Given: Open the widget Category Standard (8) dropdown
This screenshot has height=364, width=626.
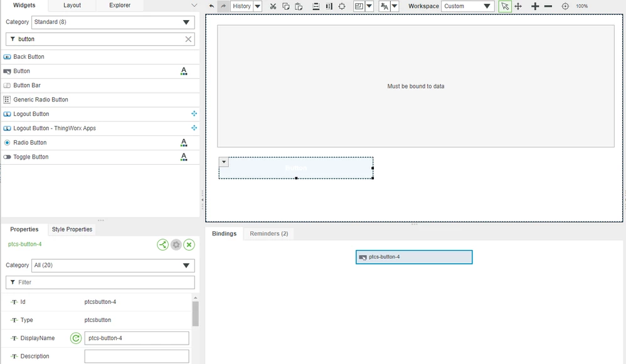Looking at the screenshot, I should pos(113,22).
